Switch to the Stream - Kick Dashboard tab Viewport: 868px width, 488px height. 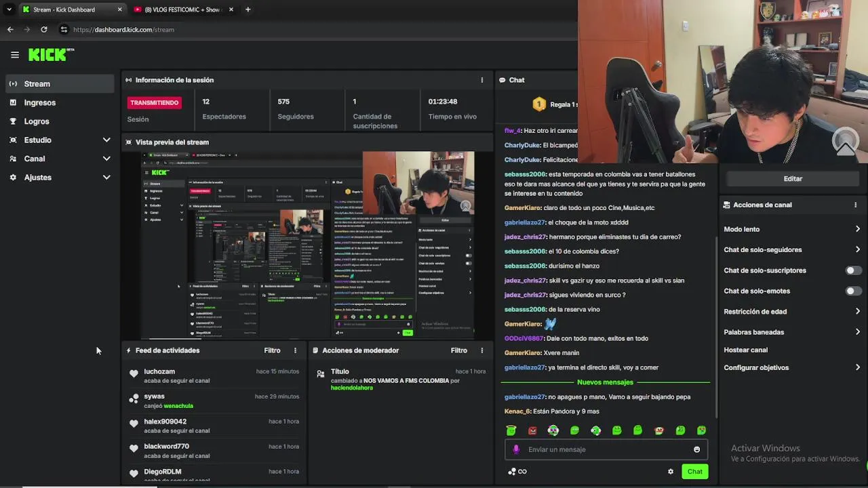(71, 9)
